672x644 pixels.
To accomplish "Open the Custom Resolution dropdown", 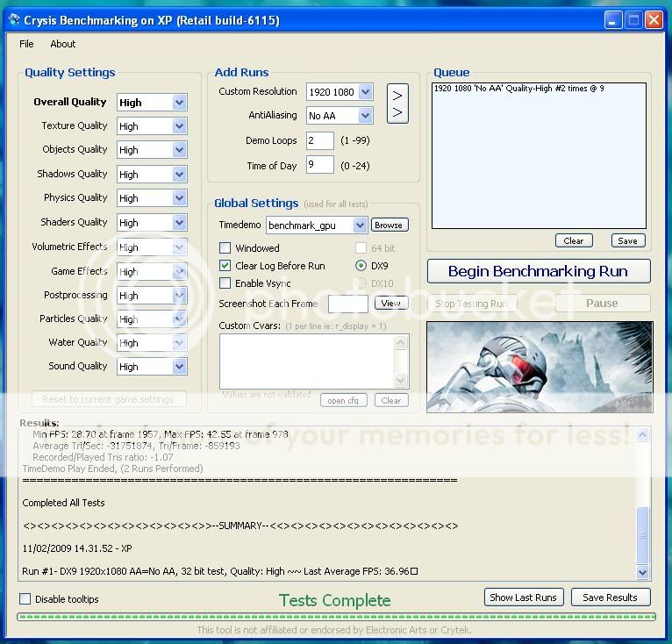I will (366, 92).
